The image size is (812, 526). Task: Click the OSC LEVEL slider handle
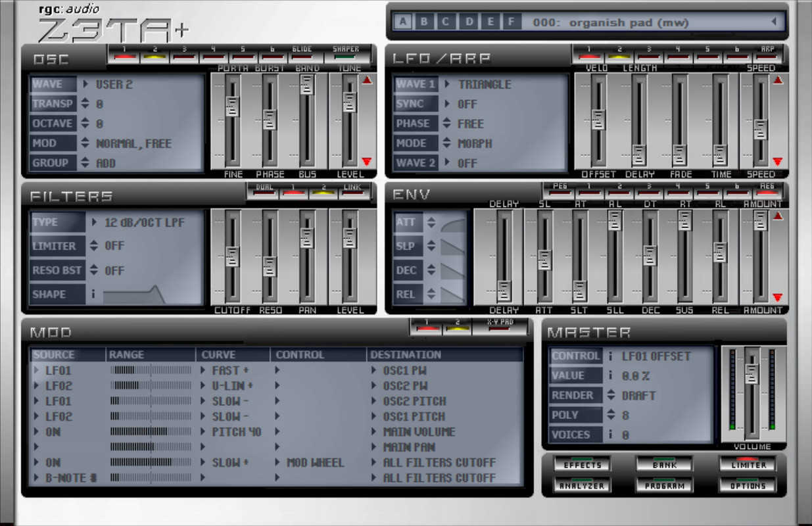pyautogui.click(x=350, y=102)
